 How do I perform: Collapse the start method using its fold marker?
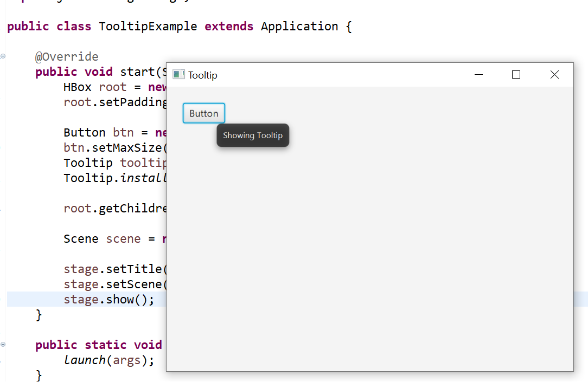3,56
